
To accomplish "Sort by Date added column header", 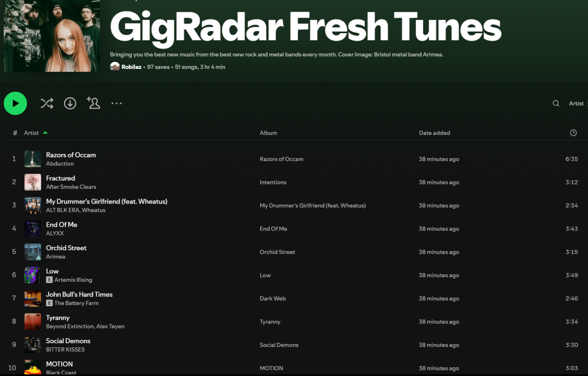I will 434,133.
